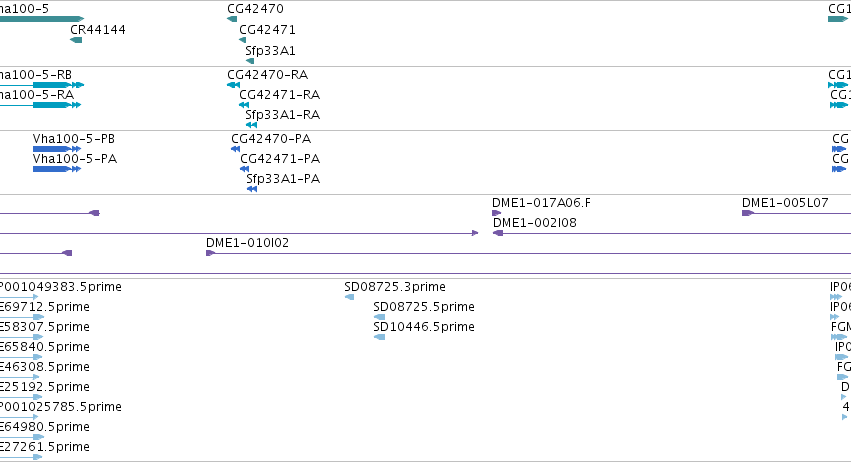
Task: Click the E27261.5prime EST label
Action: [x=45, y=447]
